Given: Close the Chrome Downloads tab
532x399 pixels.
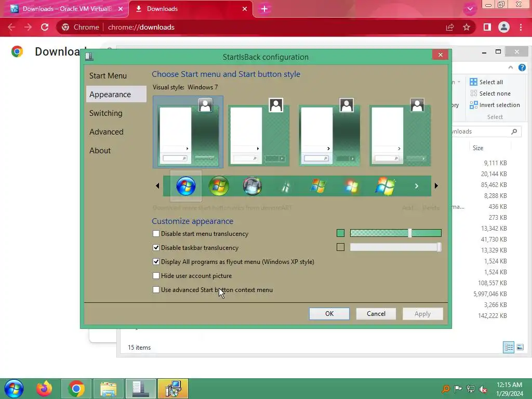Looking at the screenshot, I should tap(245, 9).
